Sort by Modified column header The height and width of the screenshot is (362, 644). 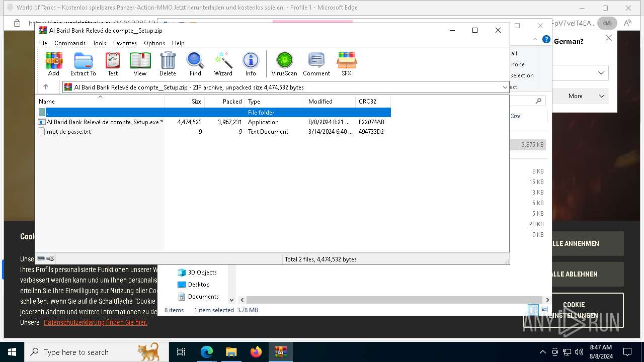[x=331, y=101]
